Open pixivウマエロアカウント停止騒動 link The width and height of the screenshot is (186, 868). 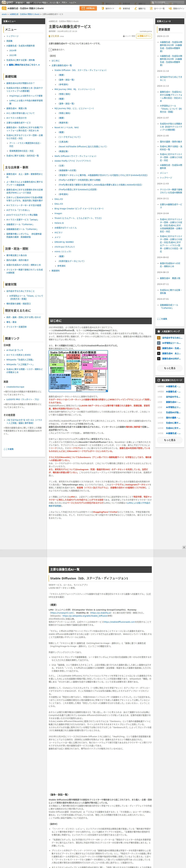coord(22,215)
